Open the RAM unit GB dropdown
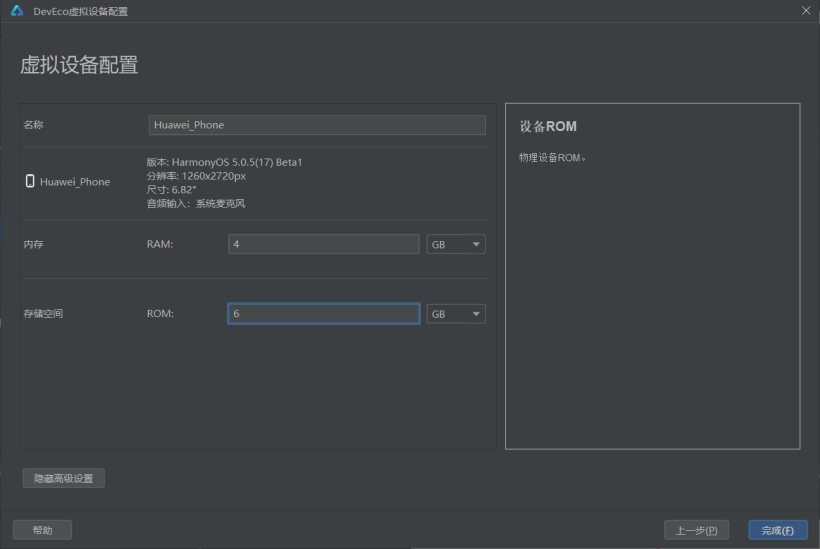The height and width of the screenshot is (549, 820). 456,244
